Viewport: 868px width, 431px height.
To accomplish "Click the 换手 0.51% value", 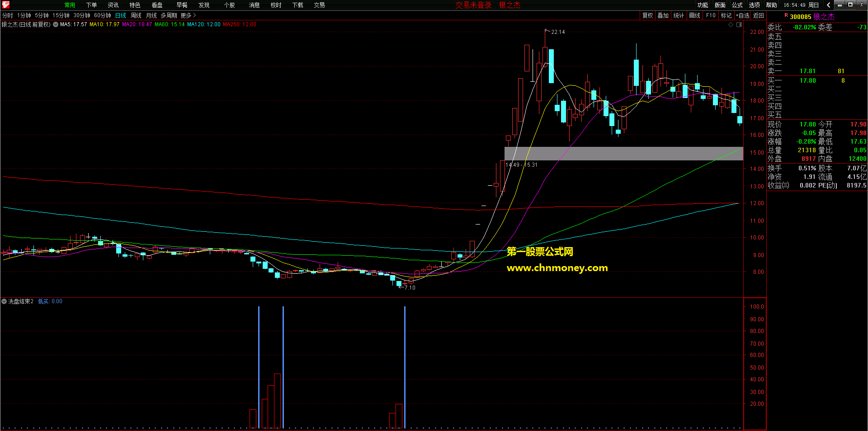I will click(807, 168).
